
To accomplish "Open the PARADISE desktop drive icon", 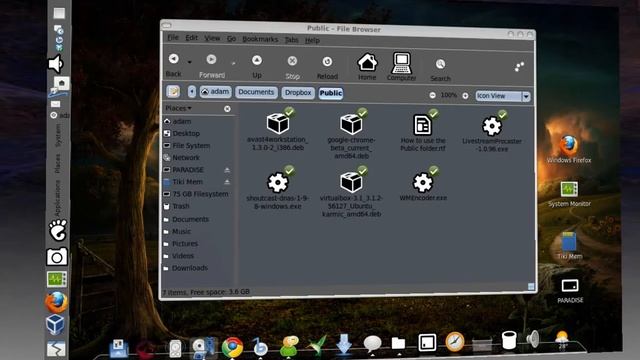I will (x=570, y=291).
